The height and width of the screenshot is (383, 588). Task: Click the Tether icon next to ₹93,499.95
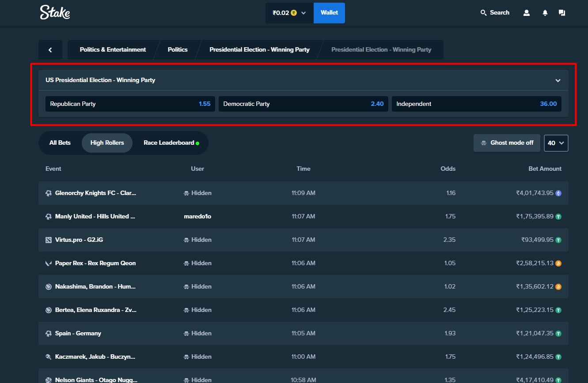(x=558, y=240)
